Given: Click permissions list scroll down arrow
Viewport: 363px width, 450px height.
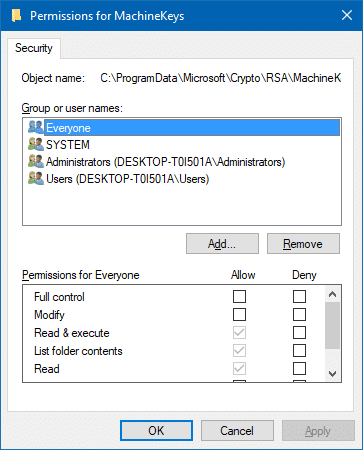Looking at the screenshot, I should 332,374.
